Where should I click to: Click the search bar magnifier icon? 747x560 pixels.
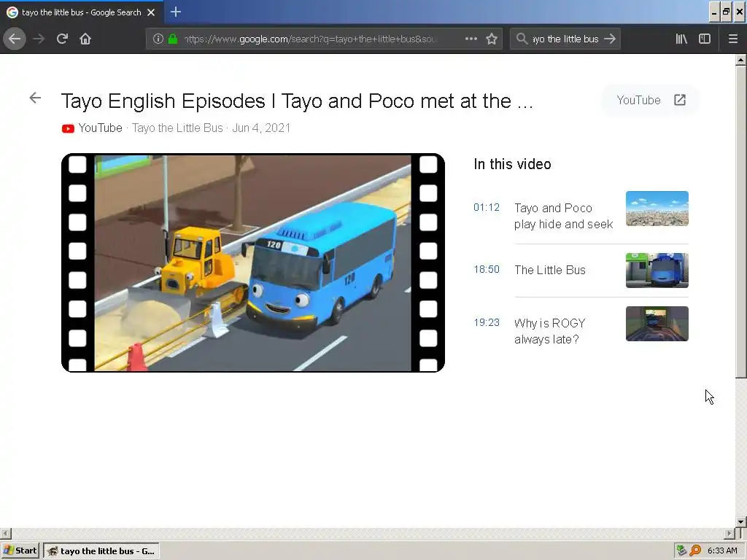coord(522,39)
